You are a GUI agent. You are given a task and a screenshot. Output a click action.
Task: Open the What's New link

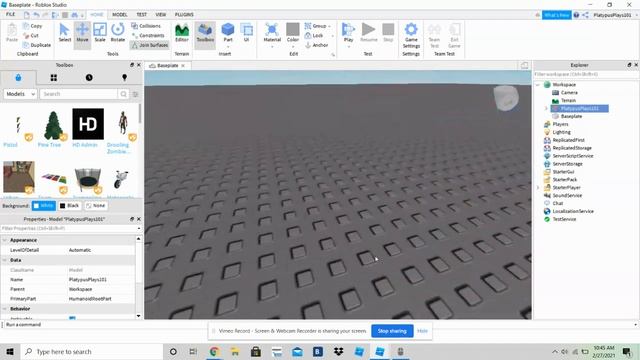556,15
